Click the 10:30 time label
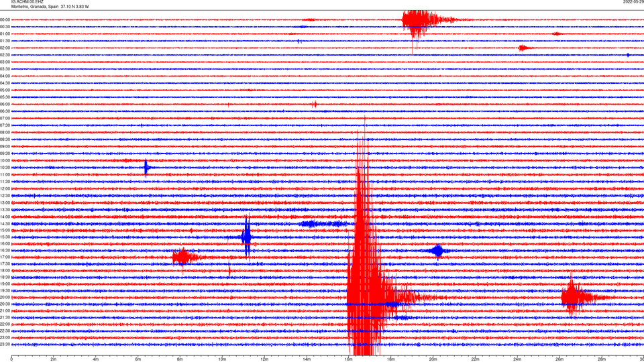644x362 pixels. point(5,168)
